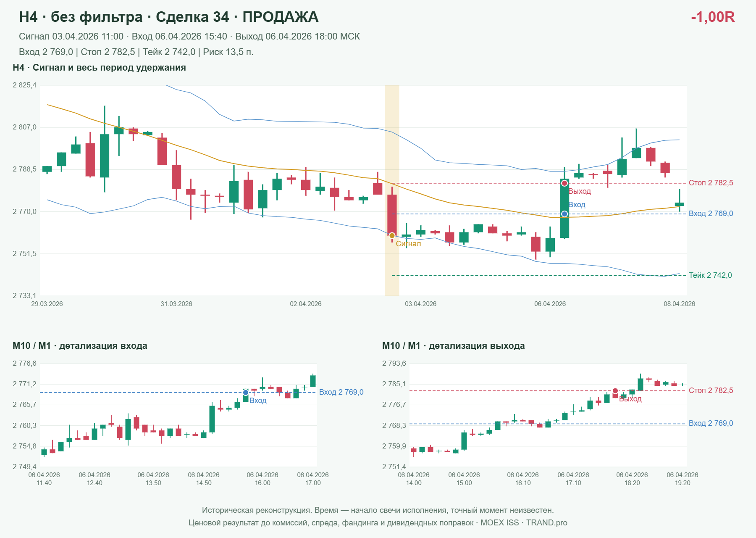The height and width of the screenshot is (538, 756).
Task: Click the blue Вход marker on H4 chart
Action: (x=564, y=214)
